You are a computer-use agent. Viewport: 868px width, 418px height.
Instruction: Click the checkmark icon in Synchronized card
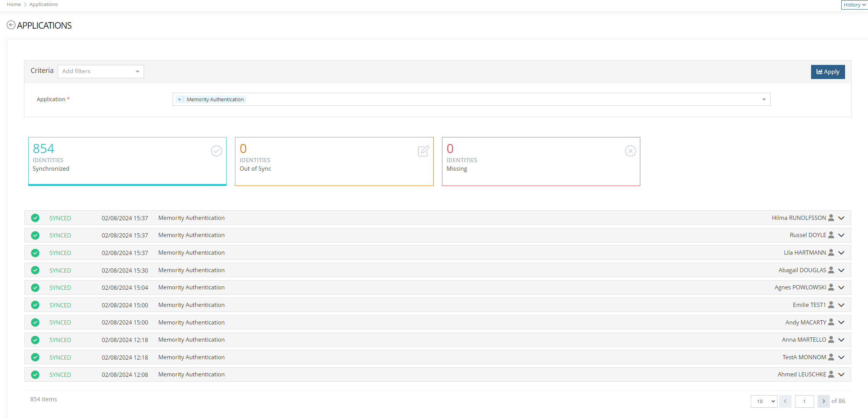coord(217,151)
